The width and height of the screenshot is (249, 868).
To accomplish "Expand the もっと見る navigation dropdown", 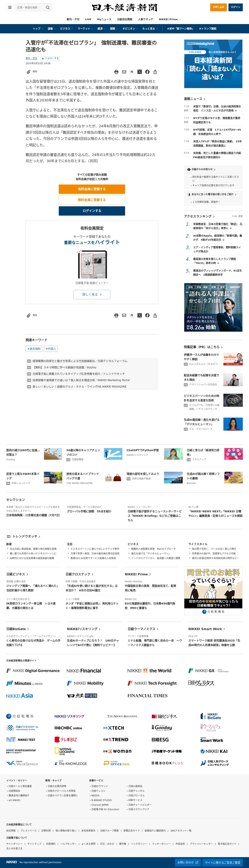I will [150, 29].
